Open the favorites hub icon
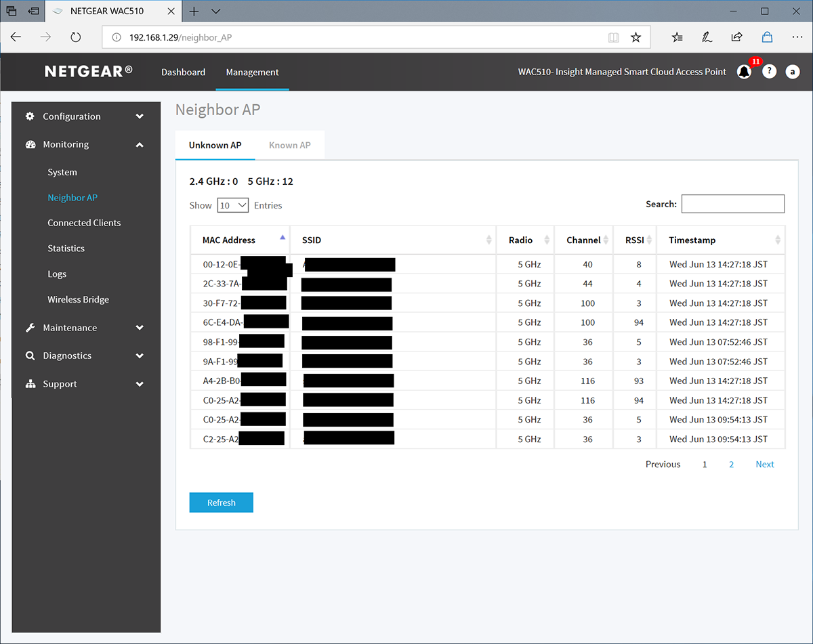 pyautogui.click(x=677, y=38)
